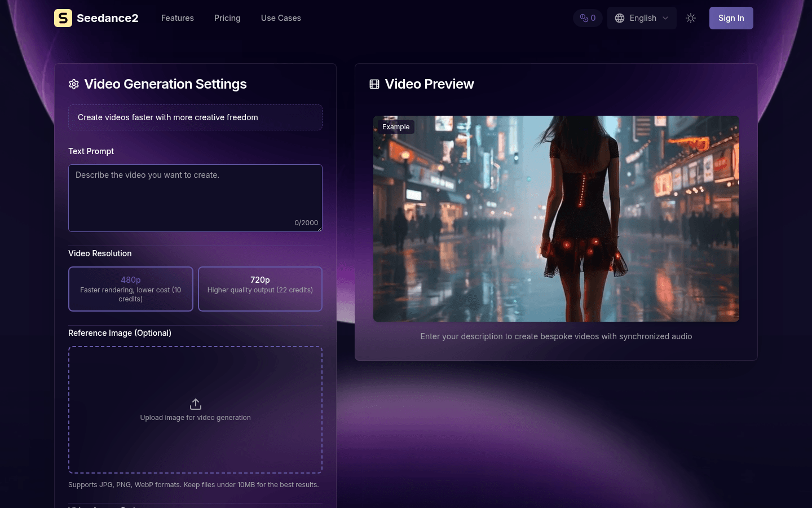Viewport: 812px width, 508px height.
Task: Open the Features menu item
Action: coord(177,17)
